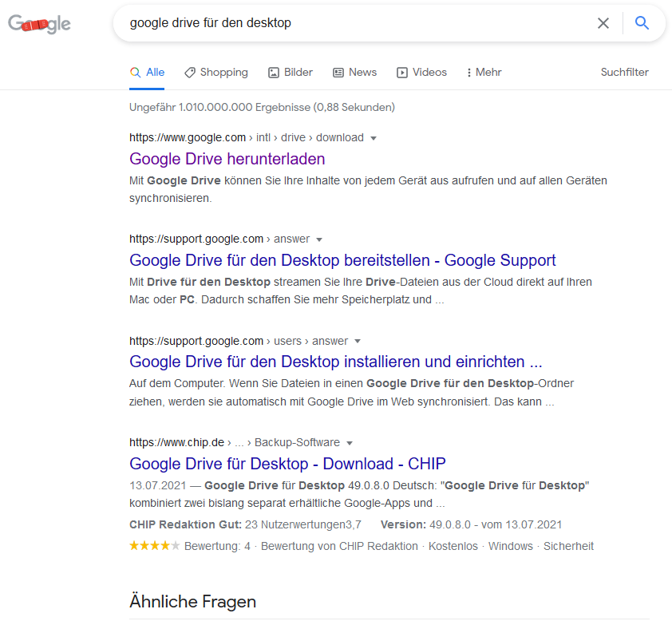Click the Version: 49.0.8.0 text

(471, 524)
